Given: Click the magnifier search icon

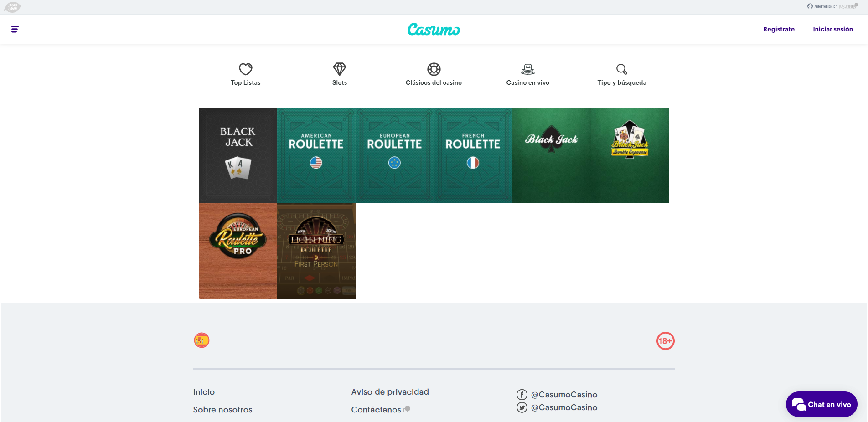Looking at the screenshot, I should pos(622,69).
